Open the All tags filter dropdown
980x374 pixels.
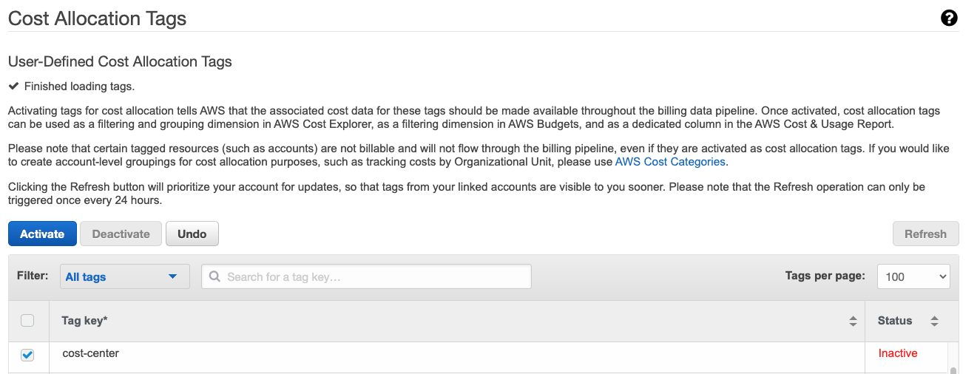pyautogui.click(x=124, y=276)
